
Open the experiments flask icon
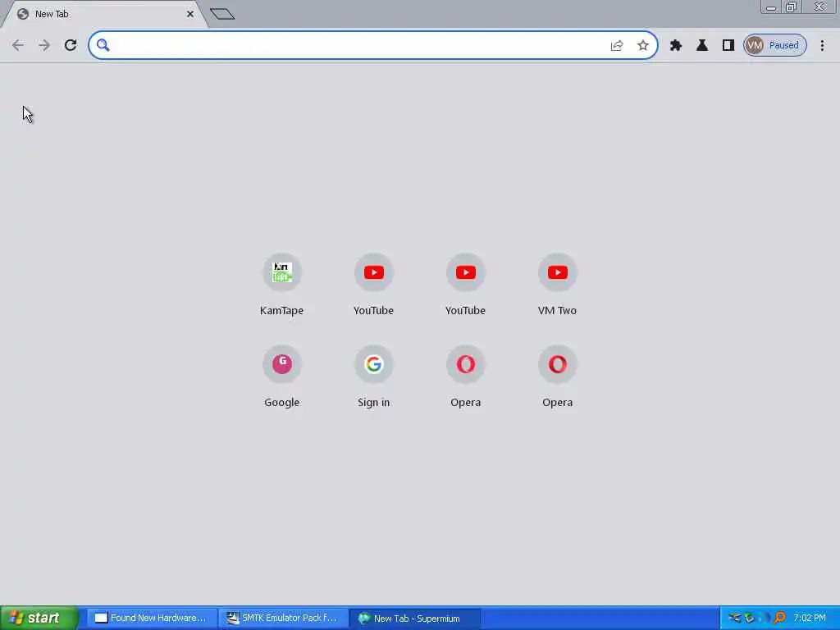702,46
